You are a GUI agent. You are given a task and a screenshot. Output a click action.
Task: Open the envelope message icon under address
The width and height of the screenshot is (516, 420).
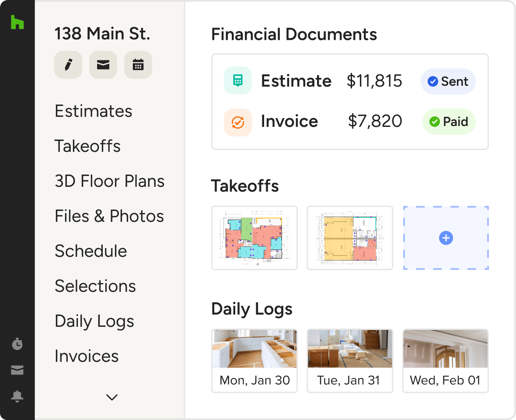tap(103, 65)
